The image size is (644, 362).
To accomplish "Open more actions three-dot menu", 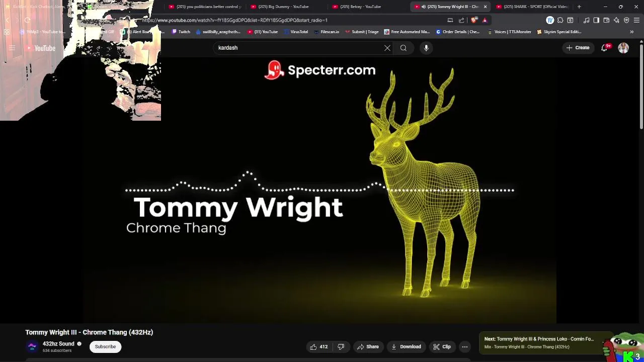I will [465, 346].
